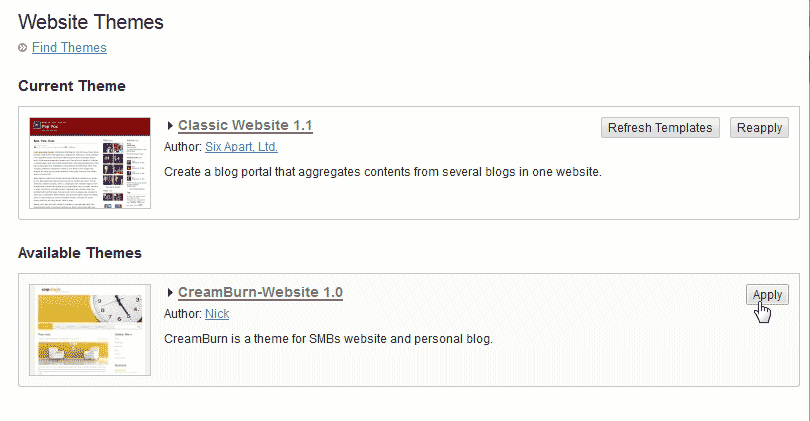
Task: Click the Classic Website blog portal description
Action: pyautogui.click(x=382, y=171)
